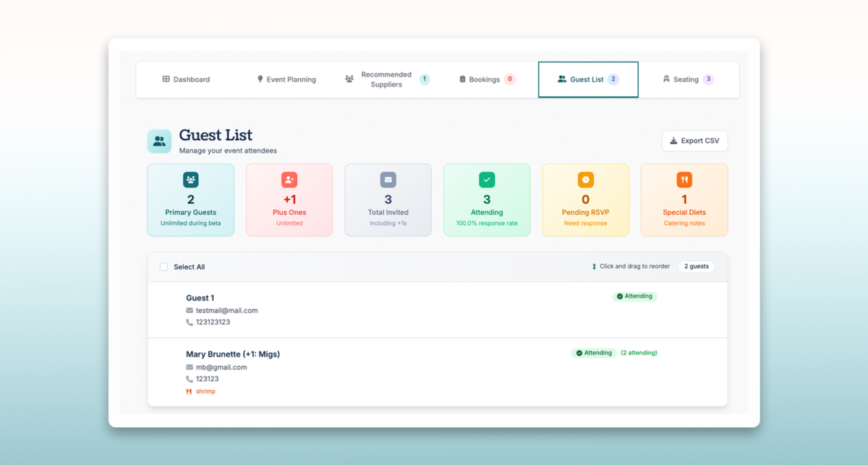
Task: Switch to the Event Planning tab
Action: 286,80
